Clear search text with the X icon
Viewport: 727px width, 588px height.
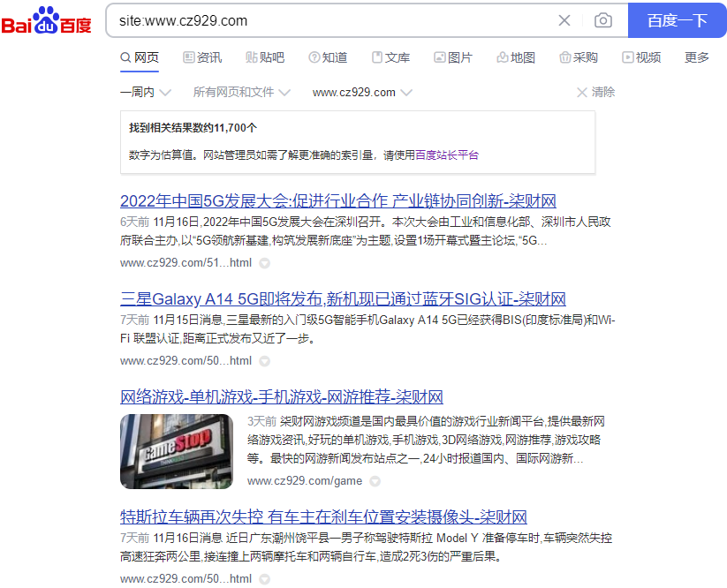(x=564, y=20)
